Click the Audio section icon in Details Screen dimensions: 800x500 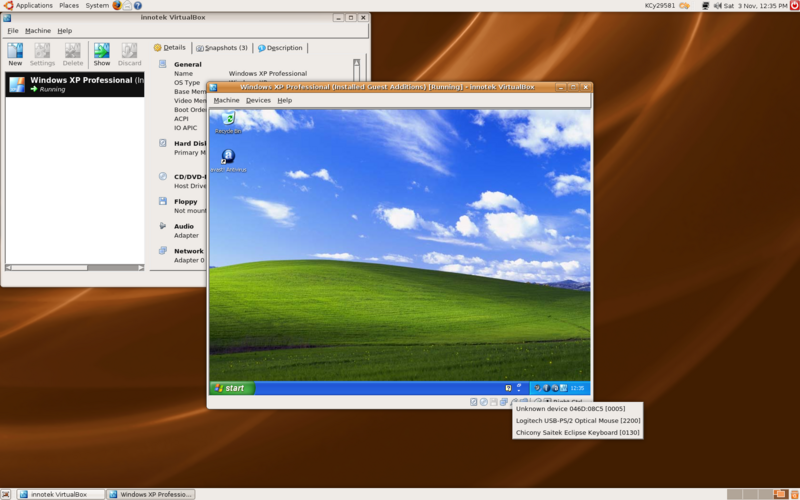pos(162,226)
